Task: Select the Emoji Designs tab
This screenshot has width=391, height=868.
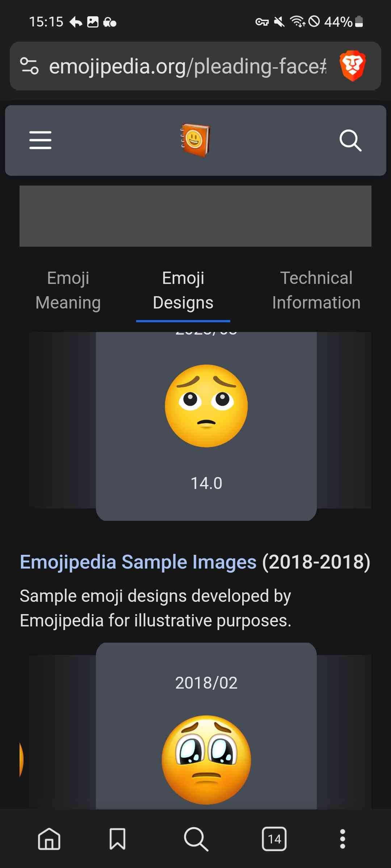Action: [x=183, y=290]
